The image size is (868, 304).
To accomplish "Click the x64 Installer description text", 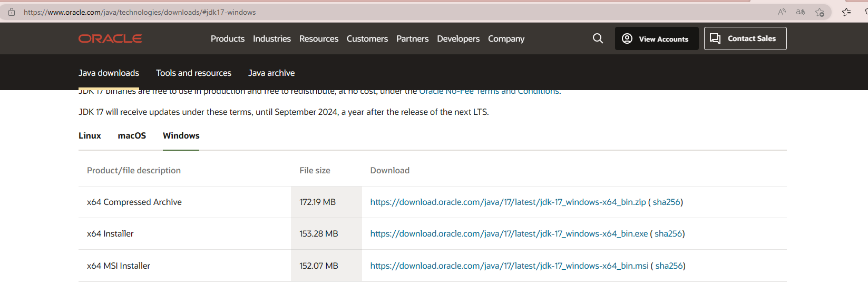I will (x=110, y=233).
